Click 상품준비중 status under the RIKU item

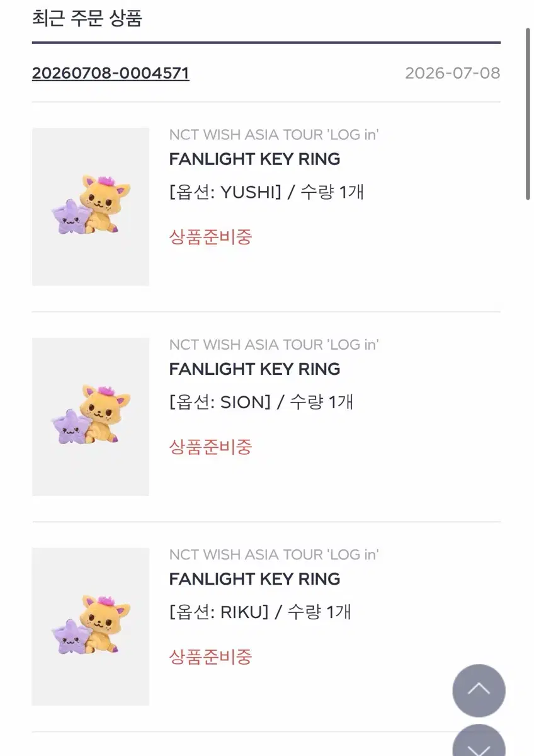pos(210,656)
